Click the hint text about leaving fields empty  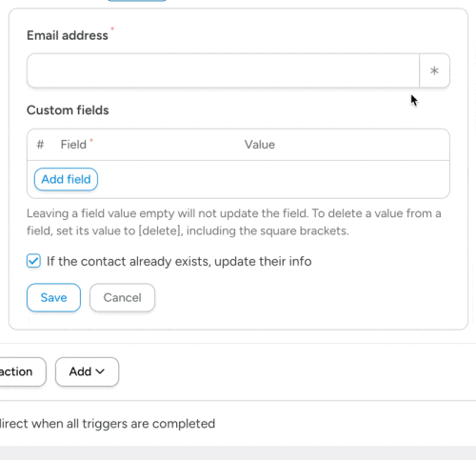(x=234, y=222)
